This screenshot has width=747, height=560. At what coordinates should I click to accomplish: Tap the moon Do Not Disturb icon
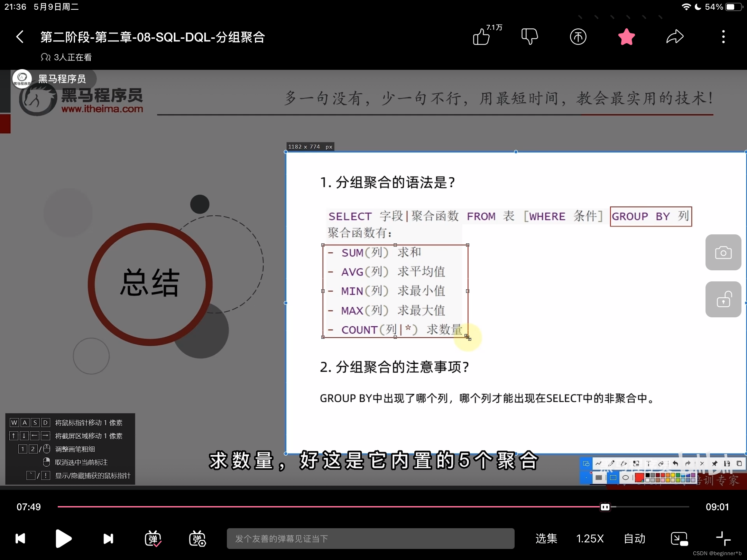tap(698, 7)
